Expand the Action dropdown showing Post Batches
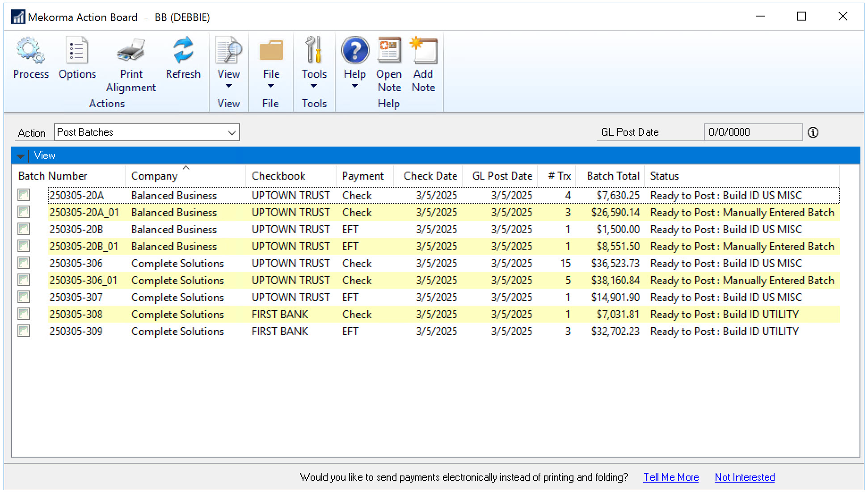868x492 pixels. (232, 133)
